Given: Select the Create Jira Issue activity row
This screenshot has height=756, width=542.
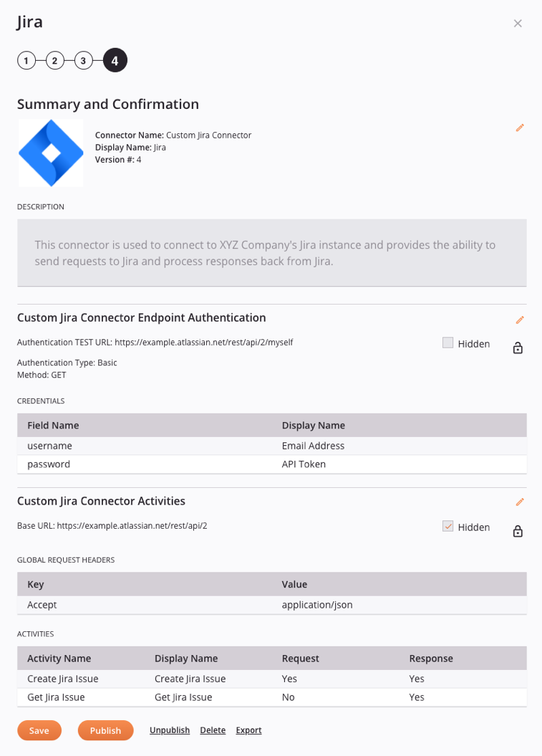Looking at the screenshot, I should click(x=271, y=679).
